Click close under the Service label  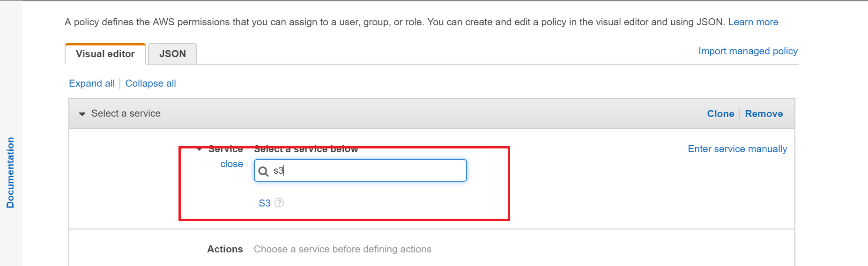point(231,164)
